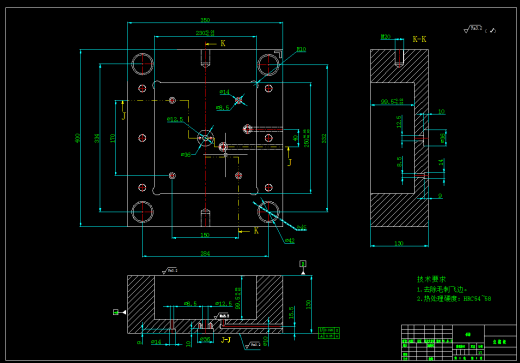Select the 400 overall height dimension text
This screenshot has height=363, width=520.
click(x=77, y=138)
